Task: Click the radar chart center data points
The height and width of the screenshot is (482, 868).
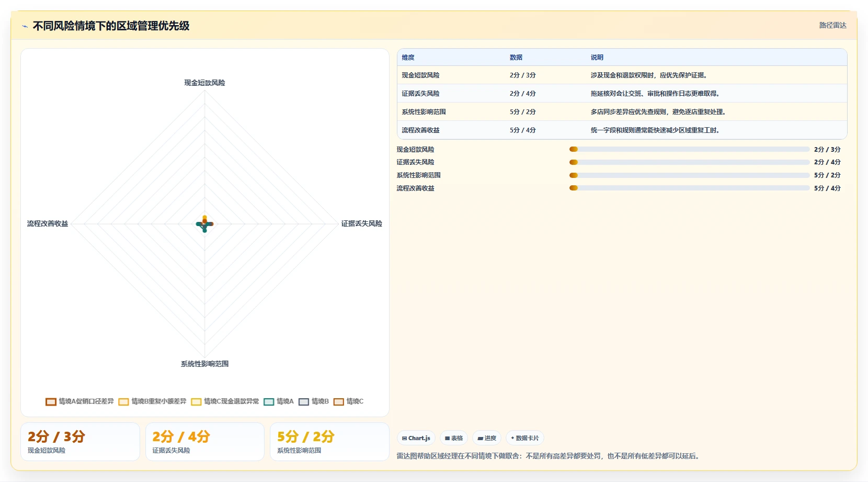Action: [x=204, y=224]
